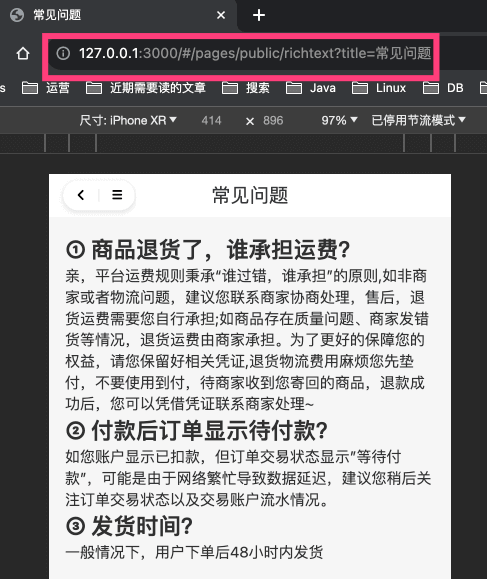The image size is (487, 579).
Task: Click the address bar URL text
Action: 255,54
